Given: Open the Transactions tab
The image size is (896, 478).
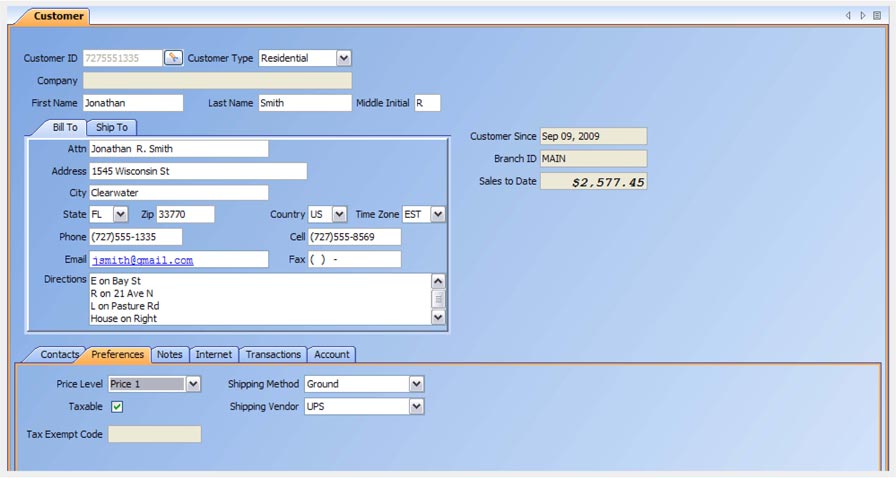Looking at the screenshot, I should [273, 354].
